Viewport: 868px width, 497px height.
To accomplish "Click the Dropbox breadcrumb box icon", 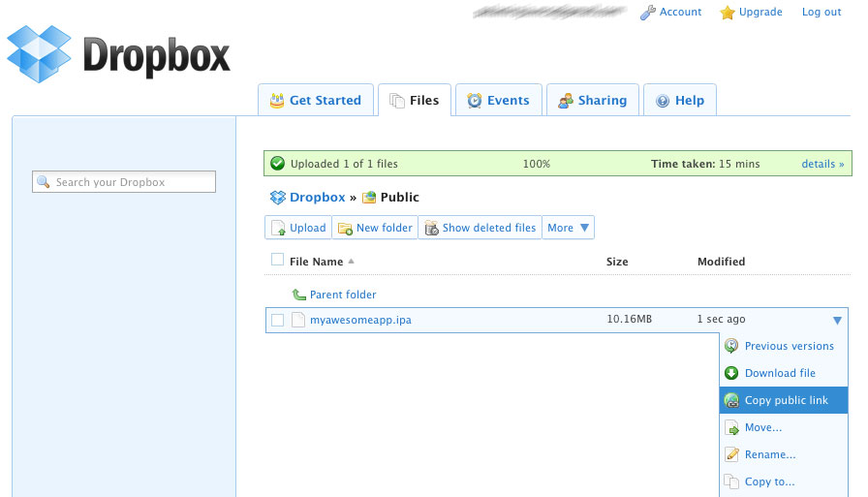I will 277,197.
